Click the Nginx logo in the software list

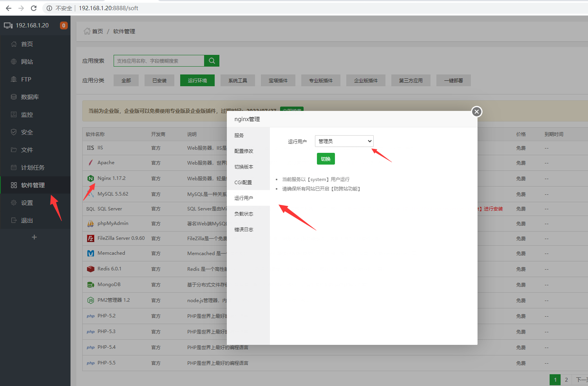pos(90,178)
